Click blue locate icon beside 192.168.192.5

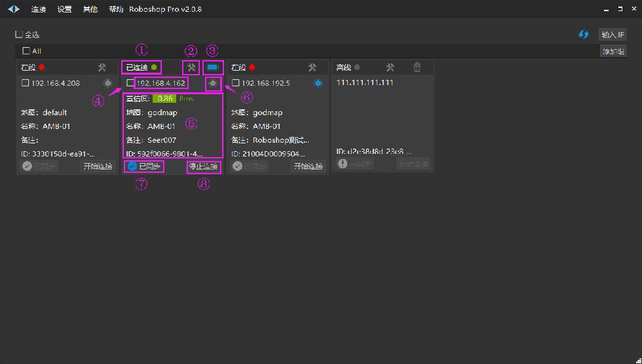318,83
